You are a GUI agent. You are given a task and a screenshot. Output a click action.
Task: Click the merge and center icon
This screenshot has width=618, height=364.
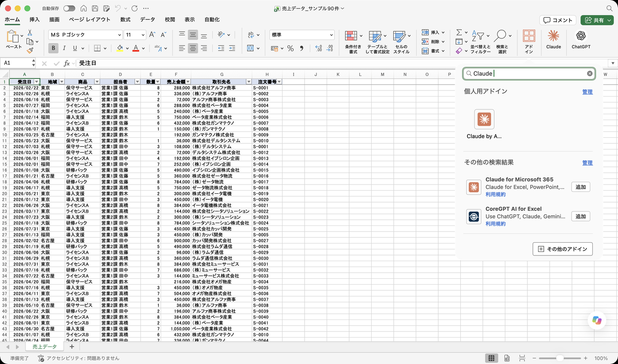click(250, 48)
